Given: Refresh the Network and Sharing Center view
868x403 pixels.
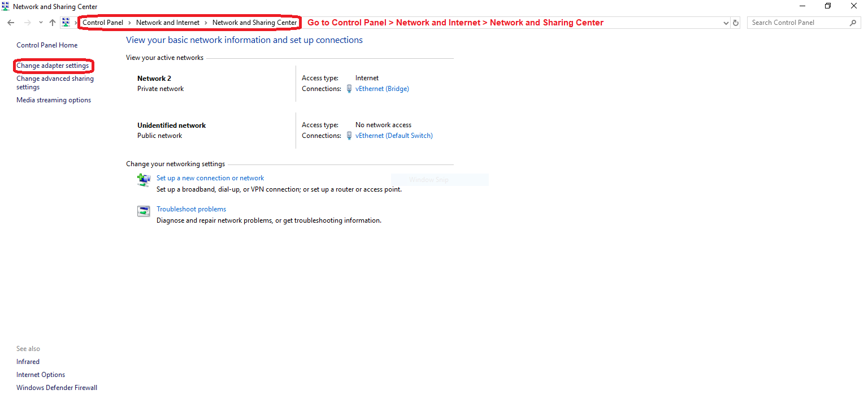Looking at the screenshot, I should 735,23.
